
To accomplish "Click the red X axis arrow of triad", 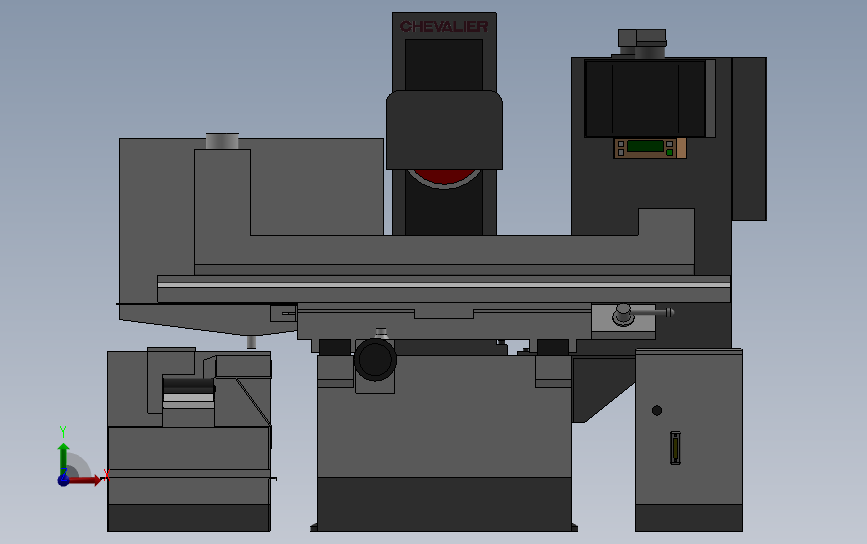I will pyautogui.click(x=85, y=480).
